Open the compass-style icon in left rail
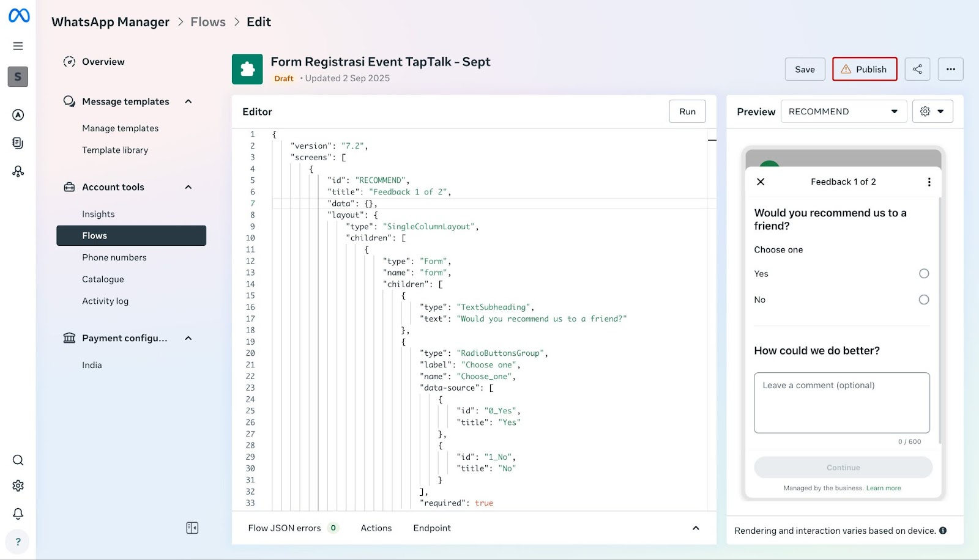The height and width of the screenshot is (560, 979). (18, 115)
